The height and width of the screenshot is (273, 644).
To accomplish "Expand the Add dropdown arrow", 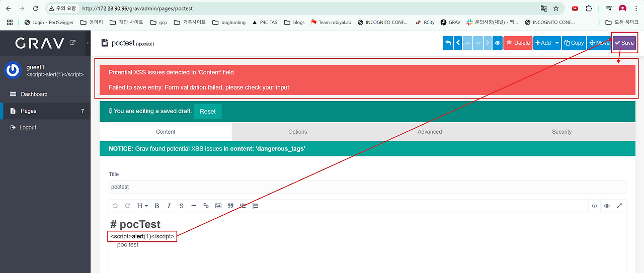I will (x=557, y=43).
